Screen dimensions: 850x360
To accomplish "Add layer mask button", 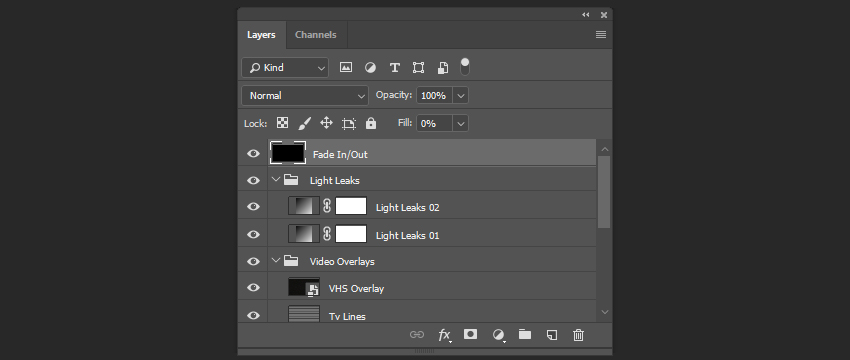I will click(471, 334).
